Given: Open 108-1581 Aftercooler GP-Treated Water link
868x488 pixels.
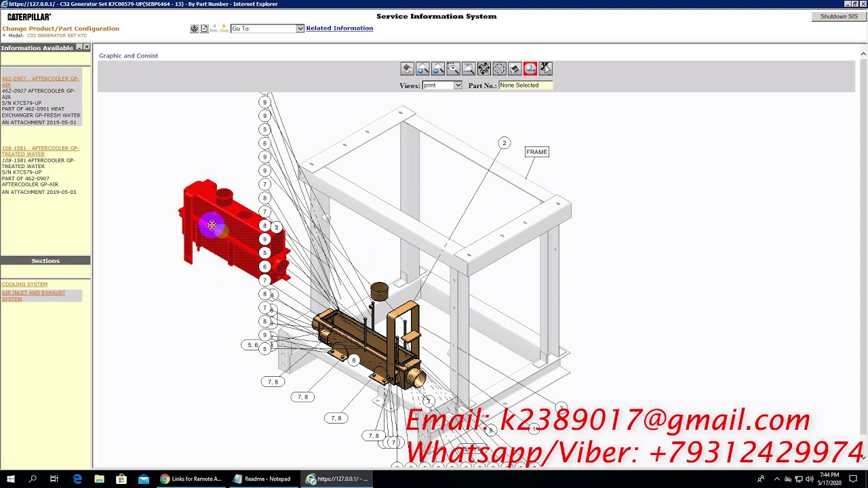Looking at the screenshot, I should pyautogui.click(x=40, y=151).
